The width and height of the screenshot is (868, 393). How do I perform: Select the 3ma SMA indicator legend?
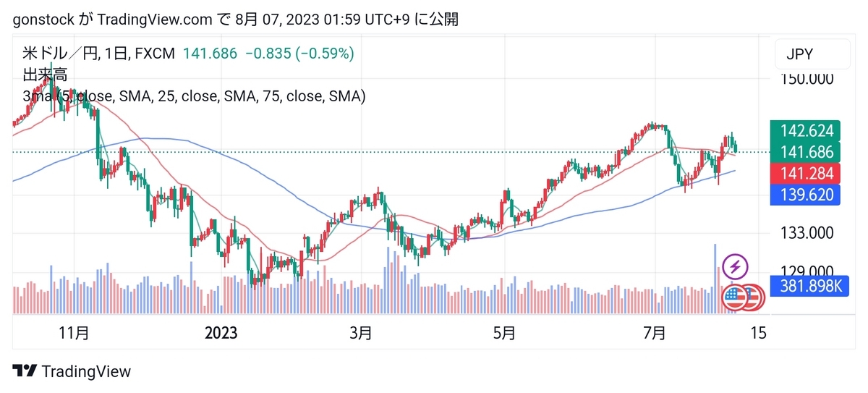coord(194,96)
